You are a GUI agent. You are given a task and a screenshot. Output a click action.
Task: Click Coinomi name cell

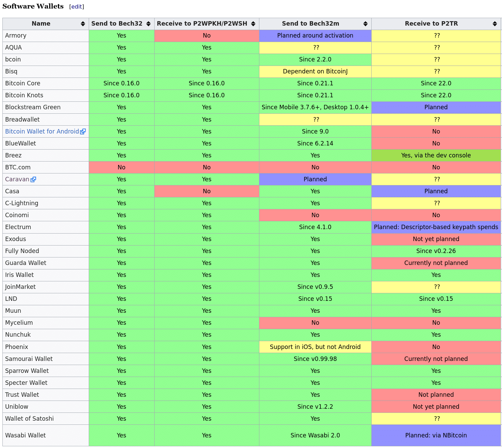click(x=46, y=215)
